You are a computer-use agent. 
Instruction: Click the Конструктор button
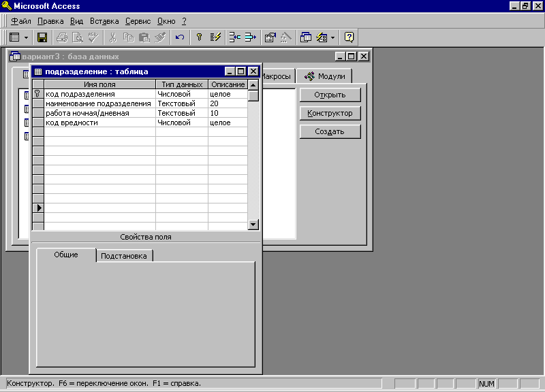tap(330, 113)
